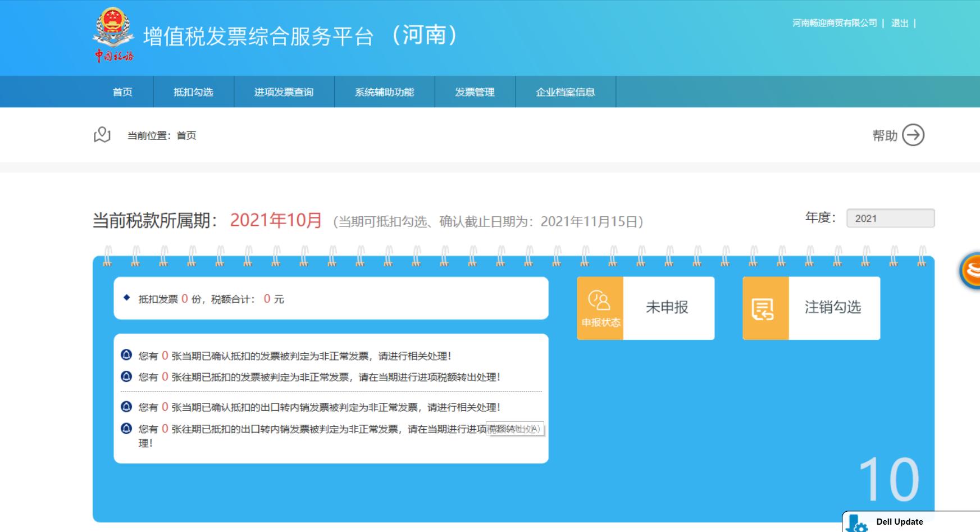Screen dimensions: 980x532
Task: Click the 未申报 declaration status panel
Action: click(669, 307)
